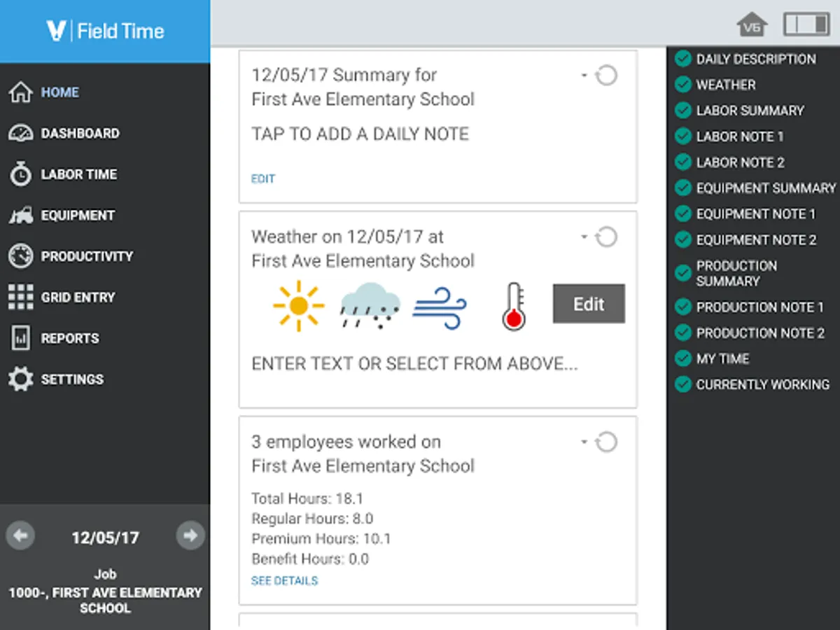Click the 'Premium Hours: 10.1' text
The width and height of the screenshot is (840, 630).
321,539
